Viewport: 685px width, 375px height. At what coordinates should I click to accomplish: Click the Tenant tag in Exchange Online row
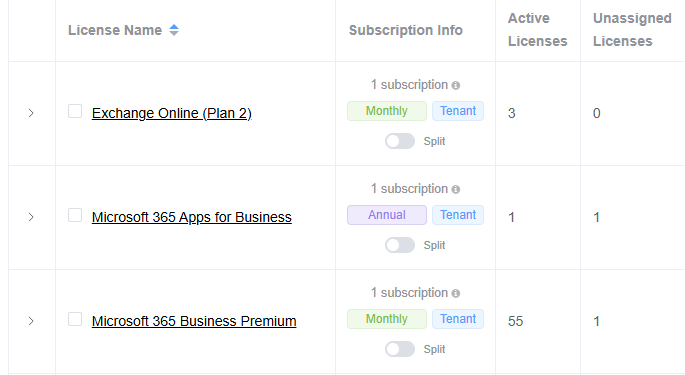[x=458, y=111]
